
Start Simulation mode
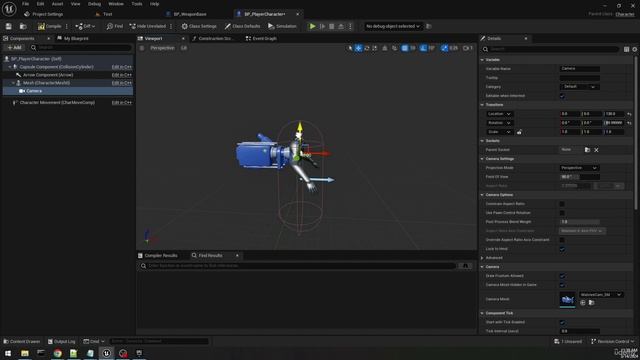click(x=282, y=26)
